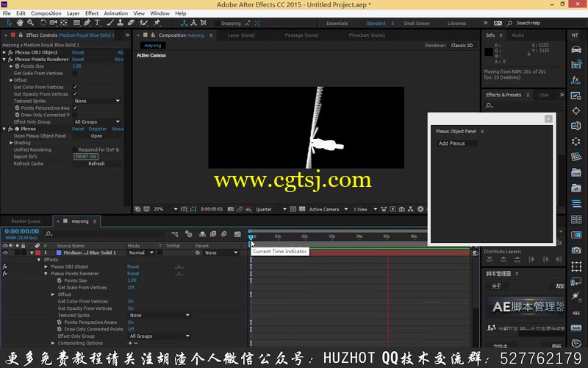Click the region of interest icon
The height and width of the screenshot is (368, 588).
tap(293, 209)
